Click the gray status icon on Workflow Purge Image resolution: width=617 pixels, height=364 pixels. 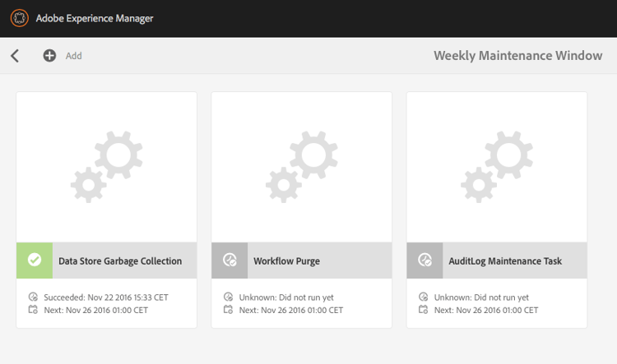tap(230, 260)
